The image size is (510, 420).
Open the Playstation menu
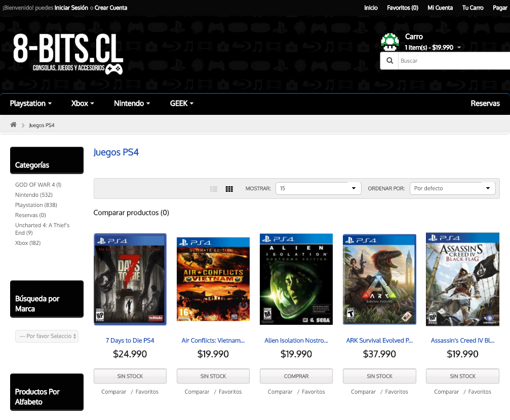(31, 103)
